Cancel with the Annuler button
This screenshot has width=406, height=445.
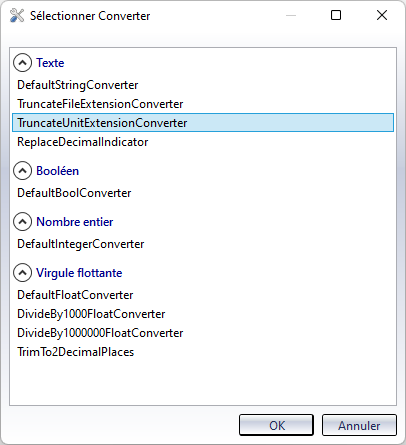click(359, 425)
